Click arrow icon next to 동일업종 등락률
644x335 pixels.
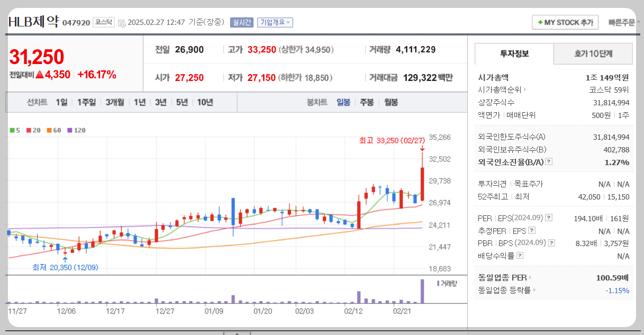534,290
